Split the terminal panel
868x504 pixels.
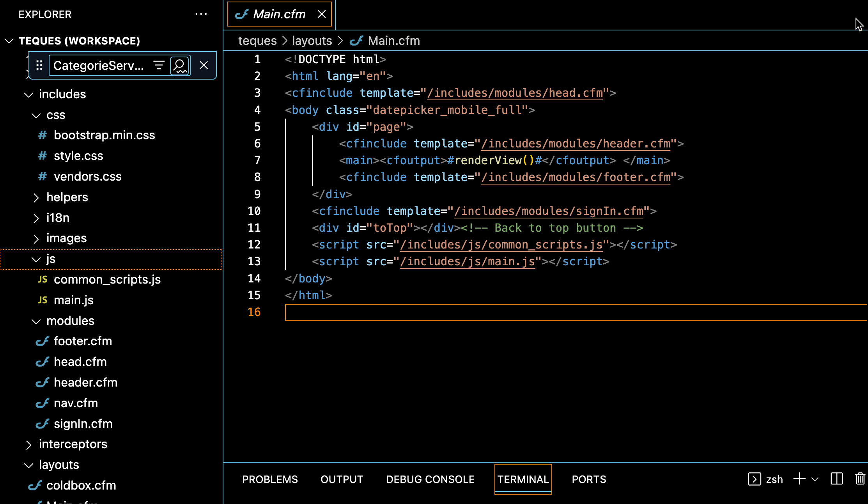click(836, 479)
